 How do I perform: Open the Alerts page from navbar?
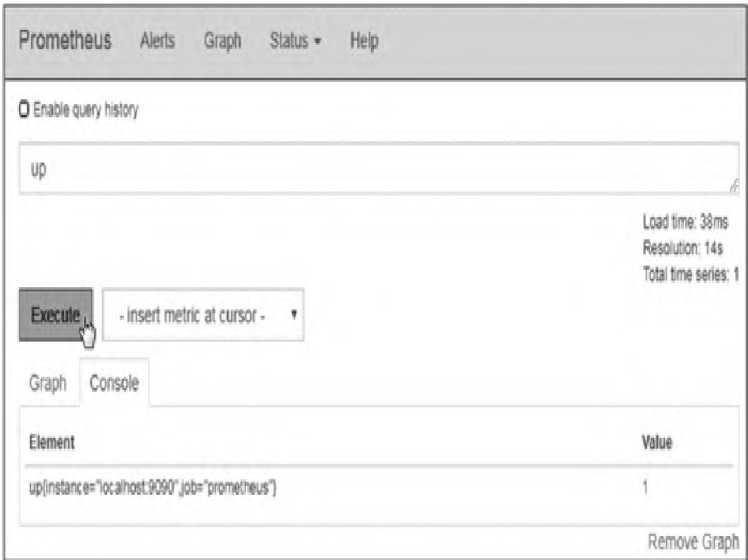(157, 42)
